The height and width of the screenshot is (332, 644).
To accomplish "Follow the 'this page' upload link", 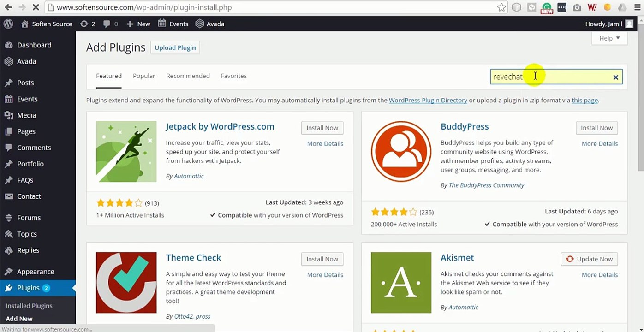I will tap(585, 100).
